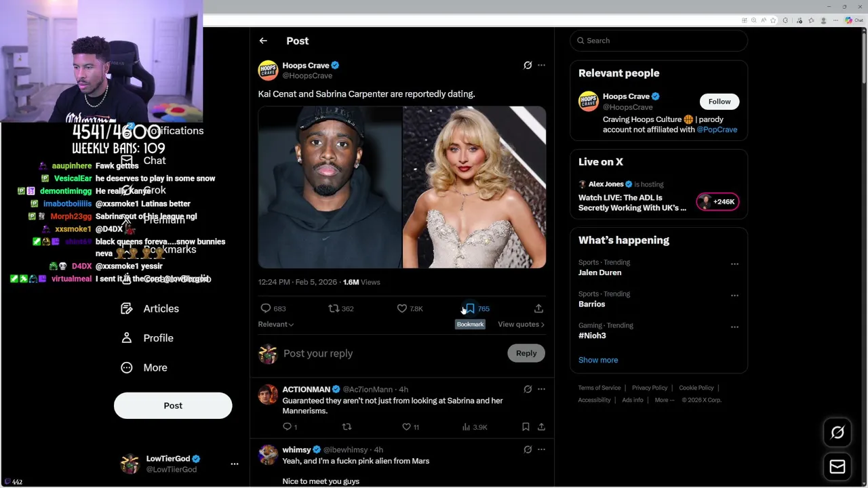The height and width of the screenshot is (488, 868).
Task: Open more options on main Hoops Crave post
Action: (541, 65)
